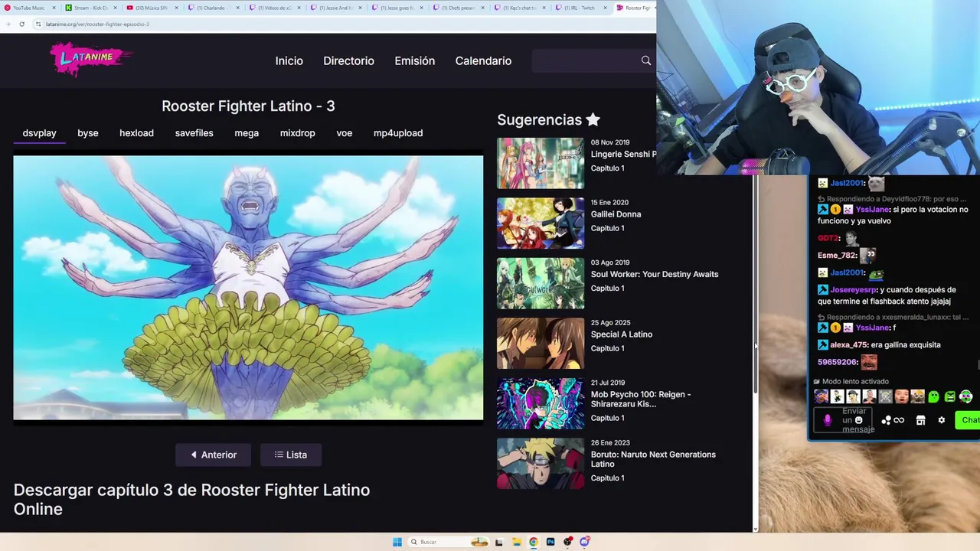The height and width of the screenshot is (551, 980).
Task: Click the infinity icon in chat bar
Action: (x=899, y=420)
